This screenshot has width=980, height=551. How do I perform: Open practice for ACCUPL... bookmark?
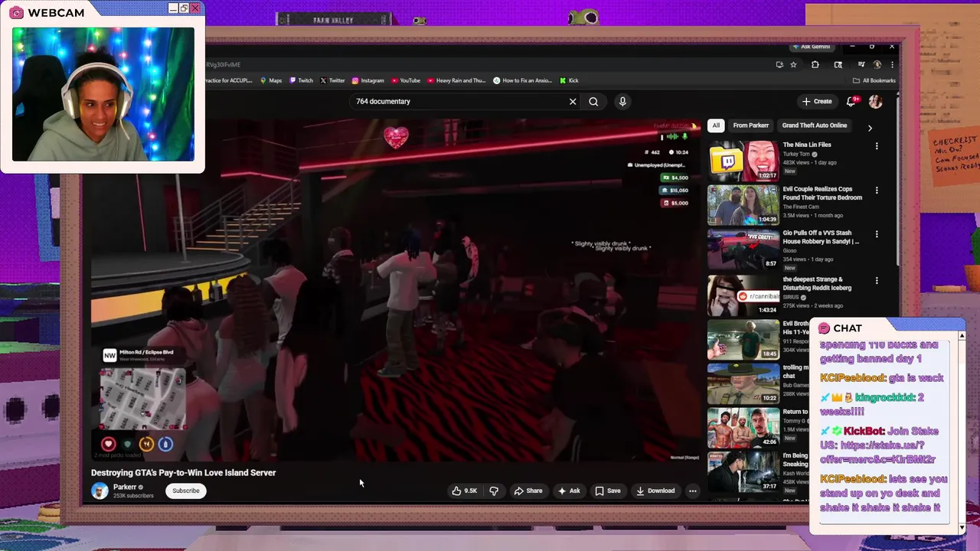click(x=228, y=80)
